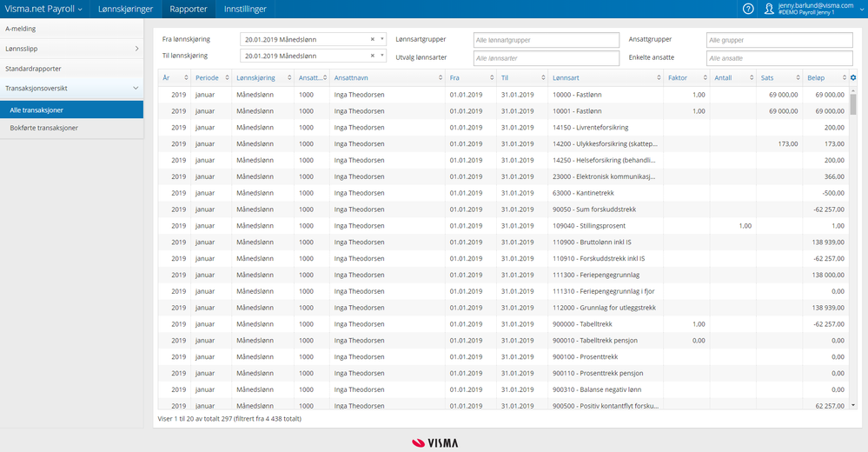
Task: Open Til lønnskjøring dropdown arrow
Action: [x=382, y=56]
